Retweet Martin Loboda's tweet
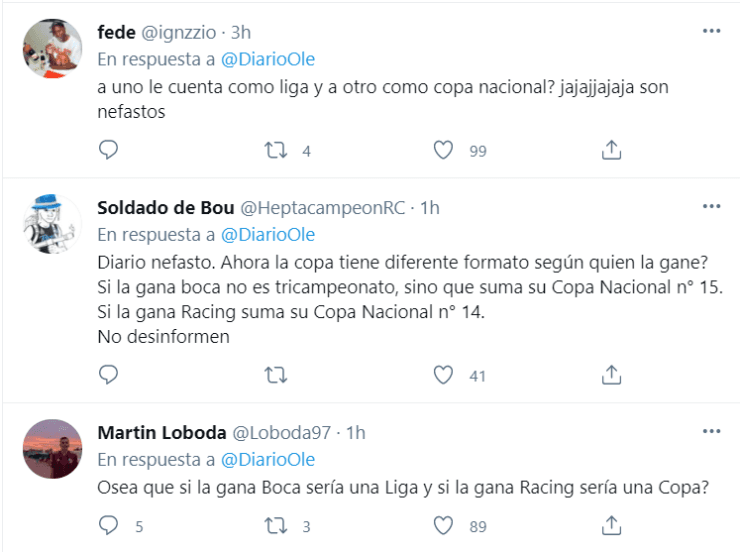This screenshot has width=740, height=552. point(275,525)
